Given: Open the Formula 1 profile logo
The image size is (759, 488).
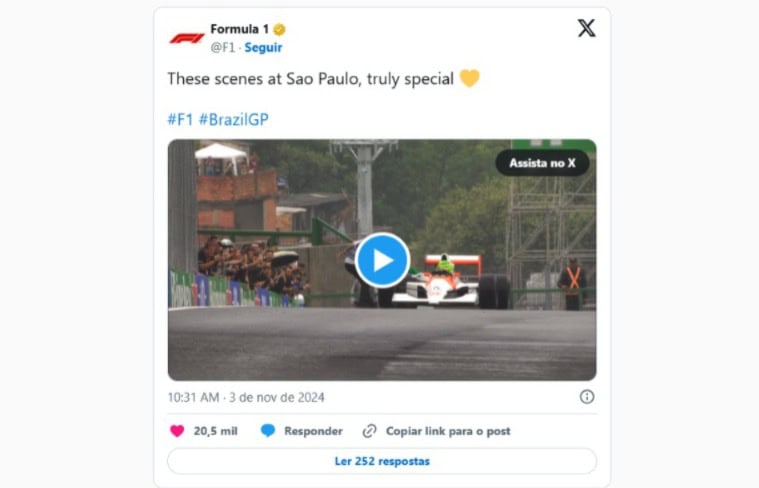Looking at the screenshot, I should pos(187,38).
